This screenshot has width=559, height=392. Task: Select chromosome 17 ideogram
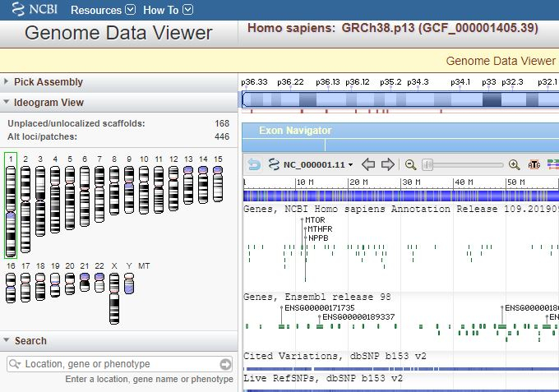(25, 288)
